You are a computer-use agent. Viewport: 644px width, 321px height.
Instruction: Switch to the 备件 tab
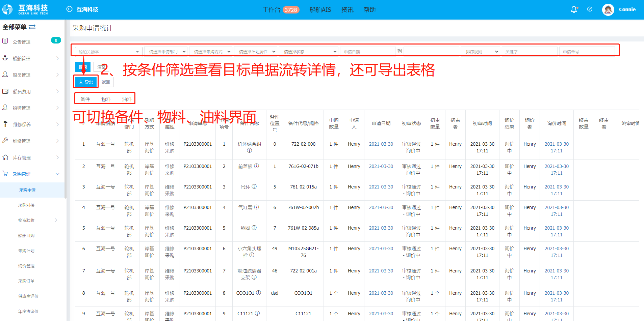click(x=85, y=99)
